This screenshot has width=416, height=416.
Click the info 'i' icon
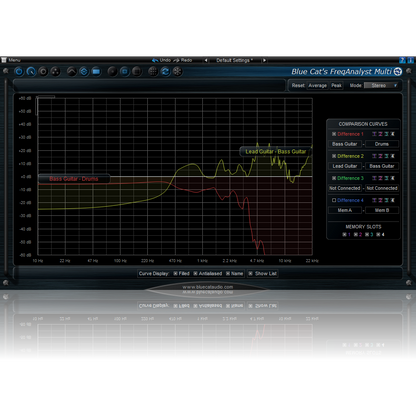coord(410,60)
